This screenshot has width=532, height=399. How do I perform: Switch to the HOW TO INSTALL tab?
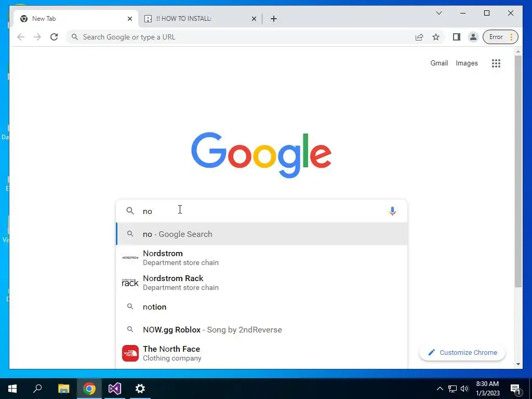(x=200, y=19)
